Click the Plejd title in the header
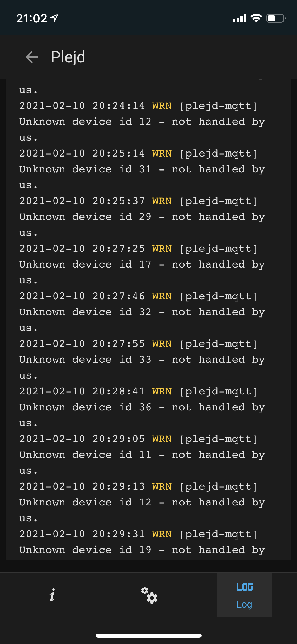297x644 pixels. [68, 57]
